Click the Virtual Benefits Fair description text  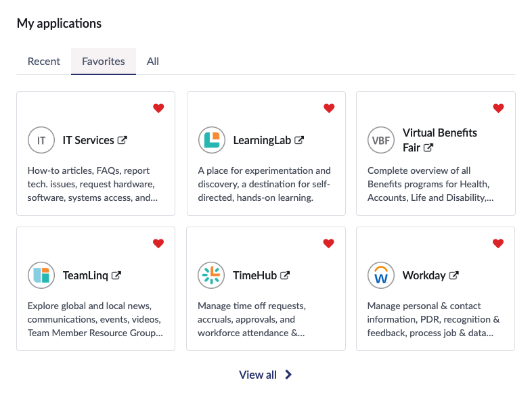pos(430,184)
